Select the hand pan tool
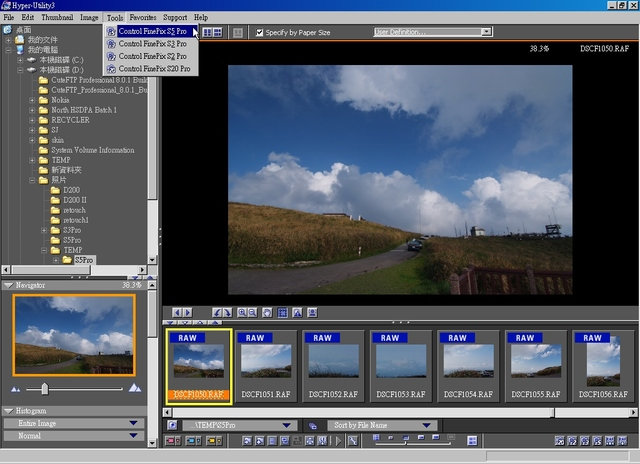 tap(267, 313)
